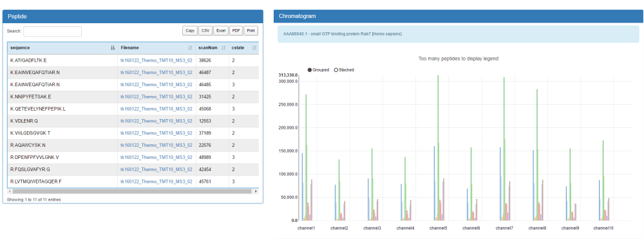644x242 pixels.
Task: Copy the table with Copy button
Action: coord(190,31)
